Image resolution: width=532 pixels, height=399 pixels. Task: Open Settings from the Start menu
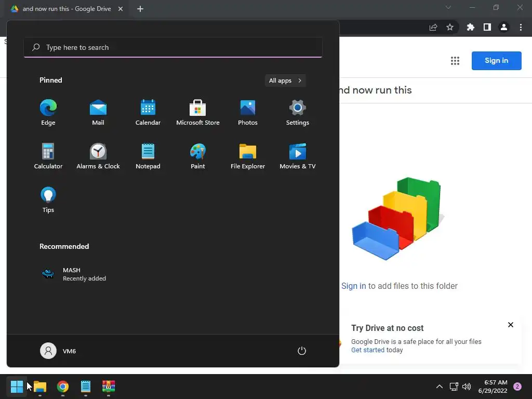point(298,113)
